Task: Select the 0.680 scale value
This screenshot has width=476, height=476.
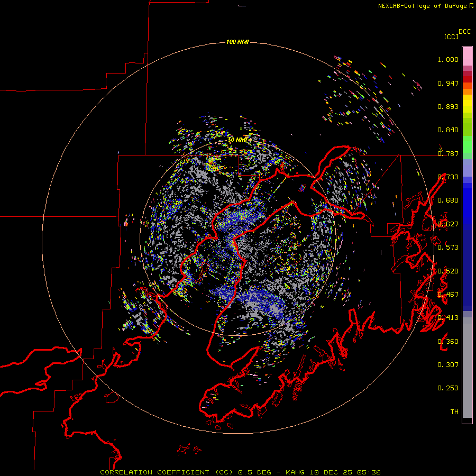Action: tap(448, 200)
